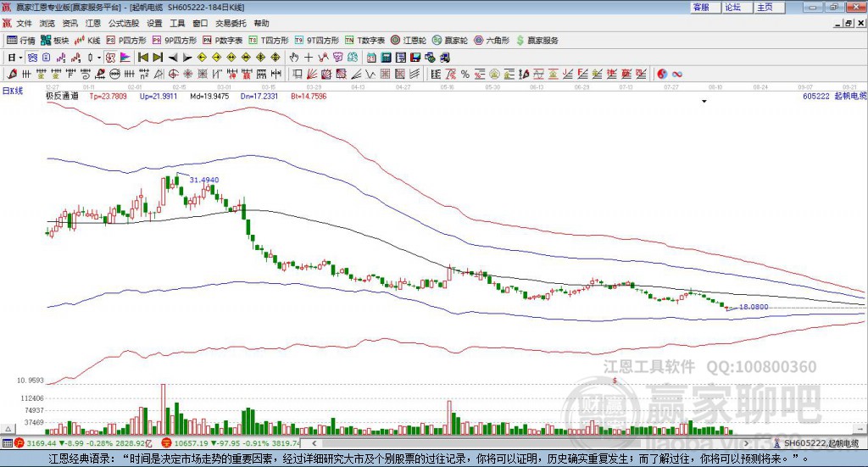Jump to the last bar icon
This screenshot has width=868, height=467.
pos(158,58)
